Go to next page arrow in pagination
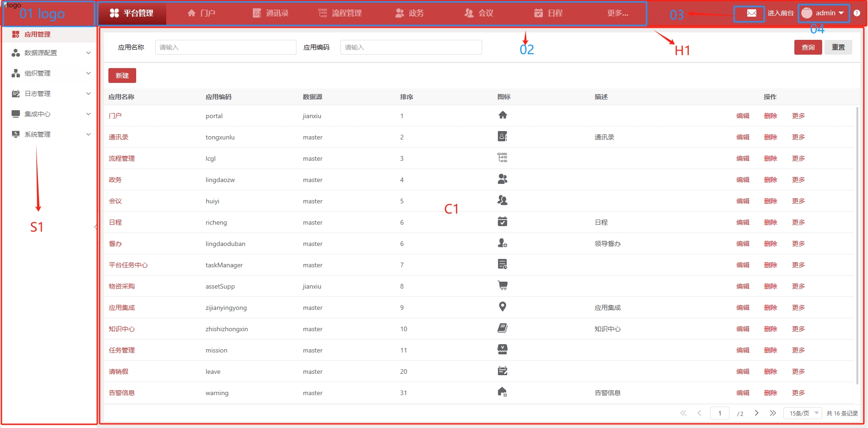This screenshot has width=868, height=428. point(756,413)
